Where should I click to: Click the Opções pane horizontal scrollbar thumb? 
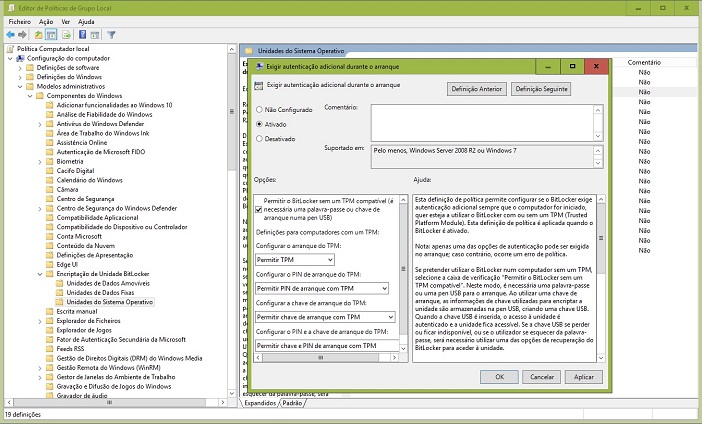coord(321,357)
